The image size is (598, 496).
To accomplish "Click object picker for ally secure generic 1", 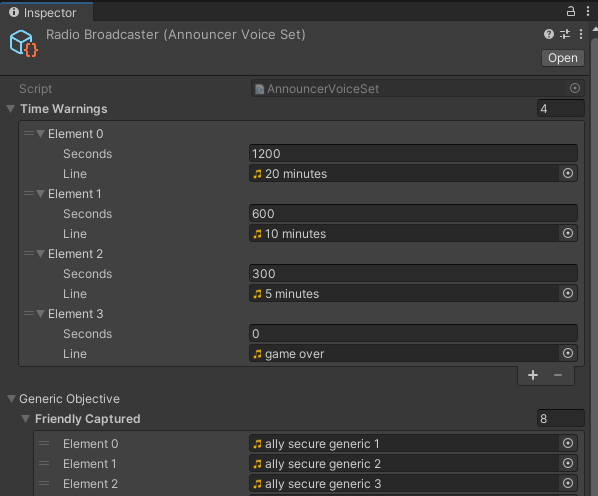I will [568, 443].
